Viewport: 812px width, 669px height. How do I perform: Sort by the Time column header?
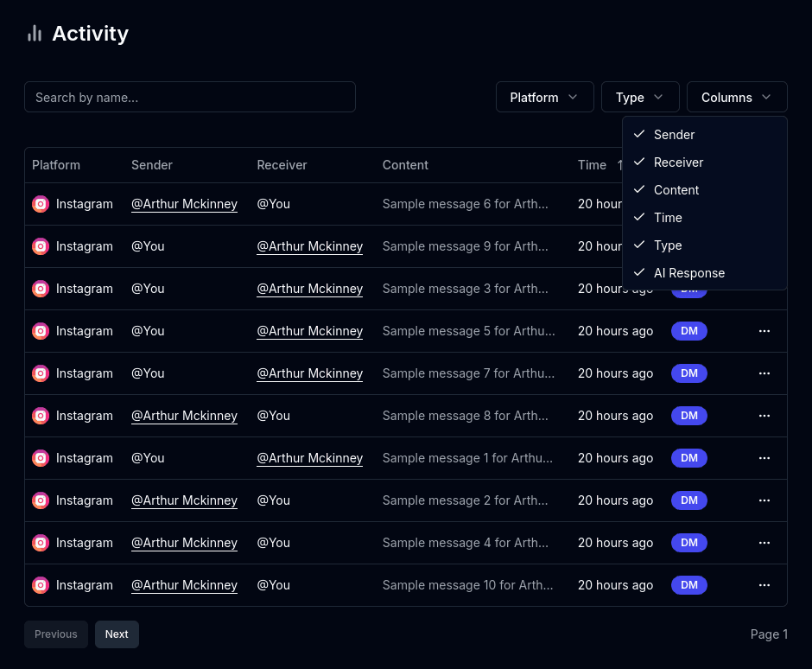coord(593,165)
